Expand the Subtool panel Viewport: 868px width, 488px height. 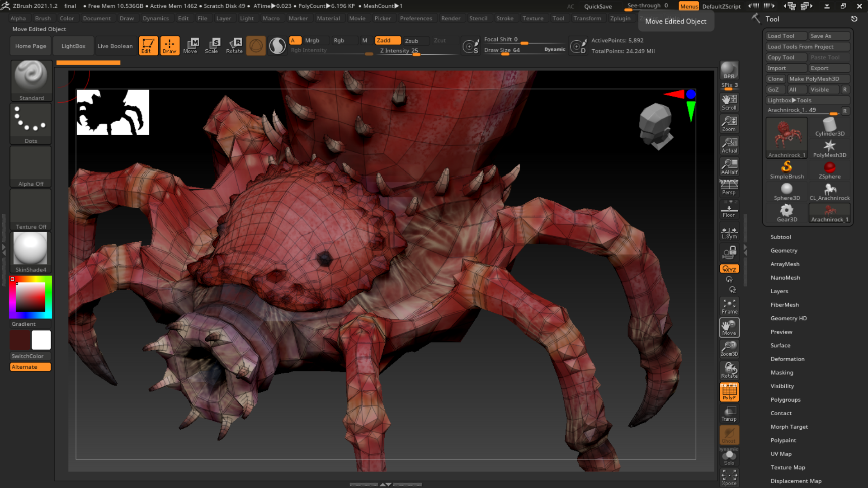(x=780, y=237)
